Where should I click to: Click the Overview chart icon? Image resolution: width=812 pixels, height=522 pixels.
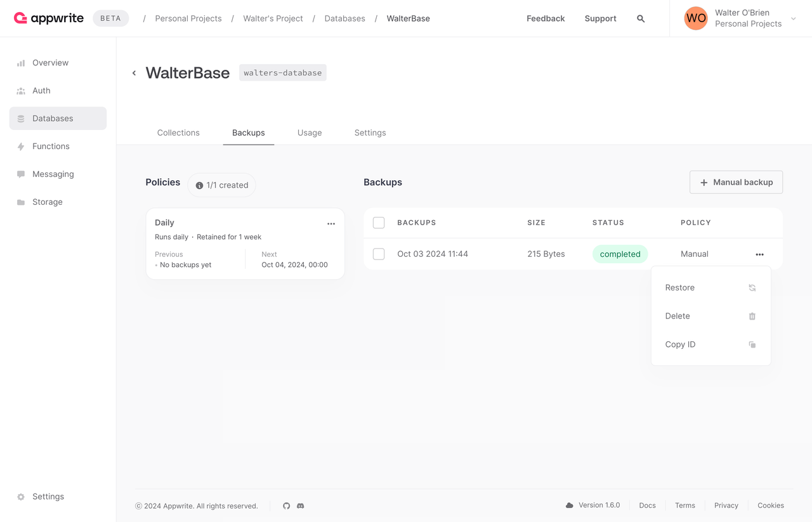21,63
